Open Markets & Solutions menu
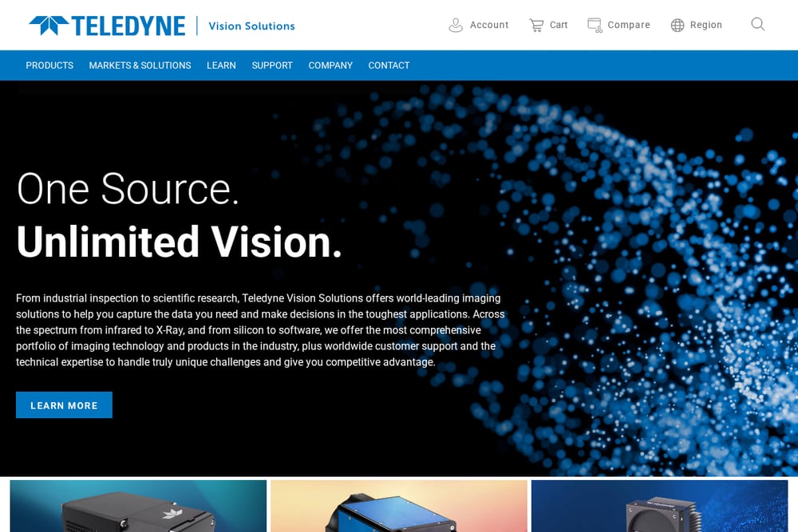798x532 pixels. point(140,65)
